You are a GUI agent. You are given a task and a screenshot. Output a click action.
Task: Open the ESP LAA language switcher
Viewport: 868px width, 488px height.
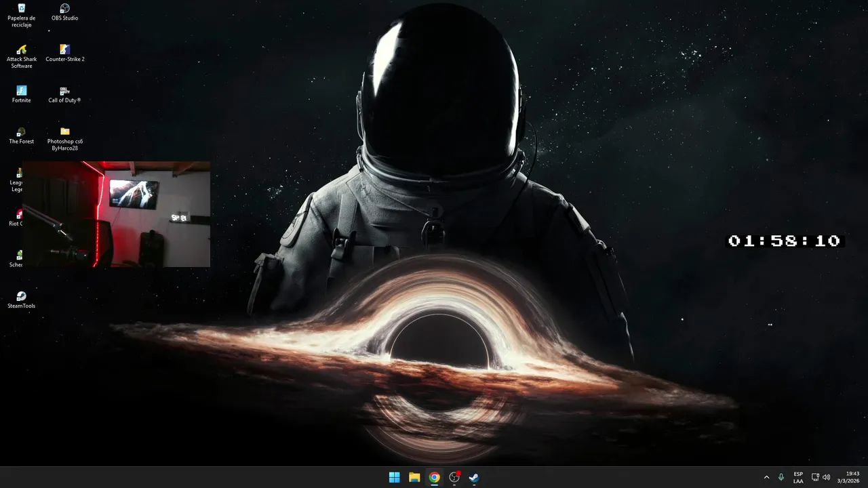[798, 477]
